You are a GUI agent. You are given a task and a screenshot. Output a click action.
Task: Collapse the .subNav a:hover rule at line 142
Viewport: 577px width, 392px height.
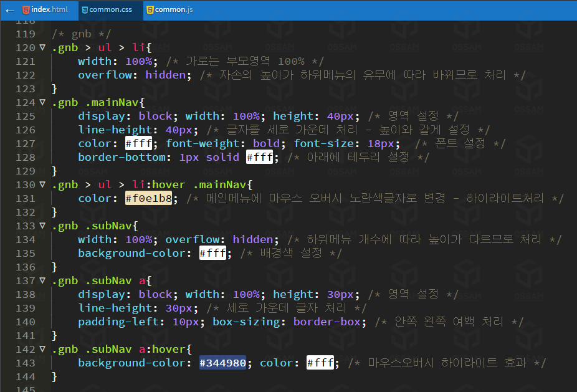click(42, 349)
